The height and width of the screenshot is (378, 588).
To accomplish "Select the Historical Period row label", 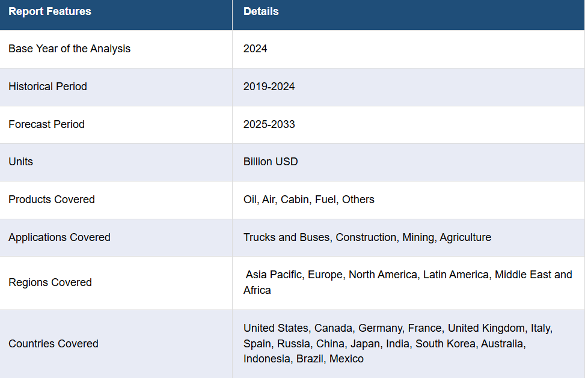I will point(47,87).
